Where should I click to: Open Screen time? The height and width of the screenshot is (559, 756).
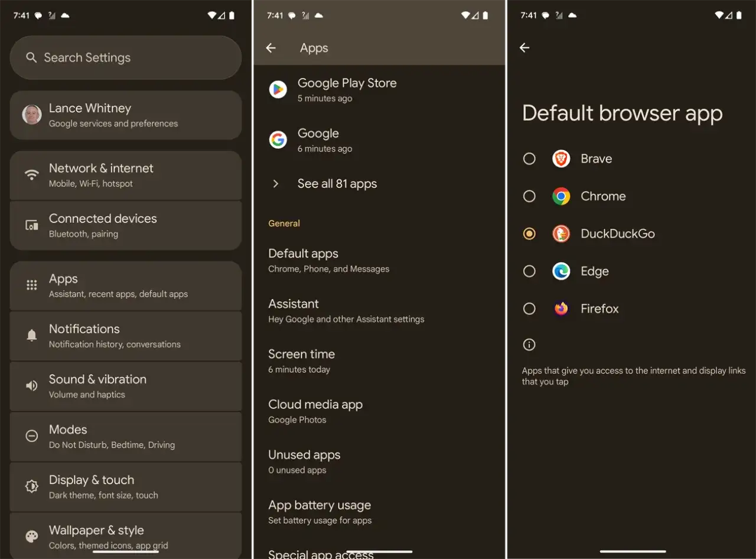point(379,360)
